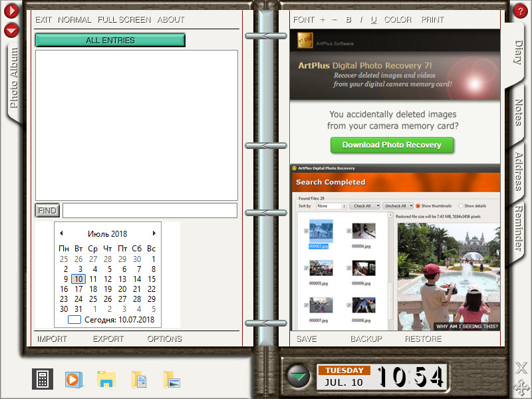This screenshot has width=532, height=399.
Task: Go to previous month in the calendar
Action: click(x=61, y=233)
